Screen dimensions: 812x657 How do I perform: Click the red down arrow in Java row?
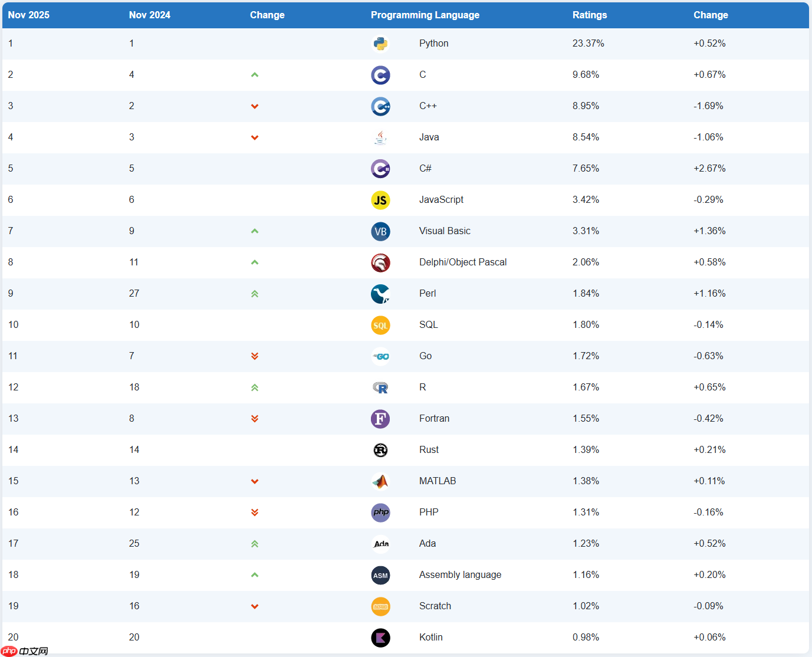click(255, 137)
